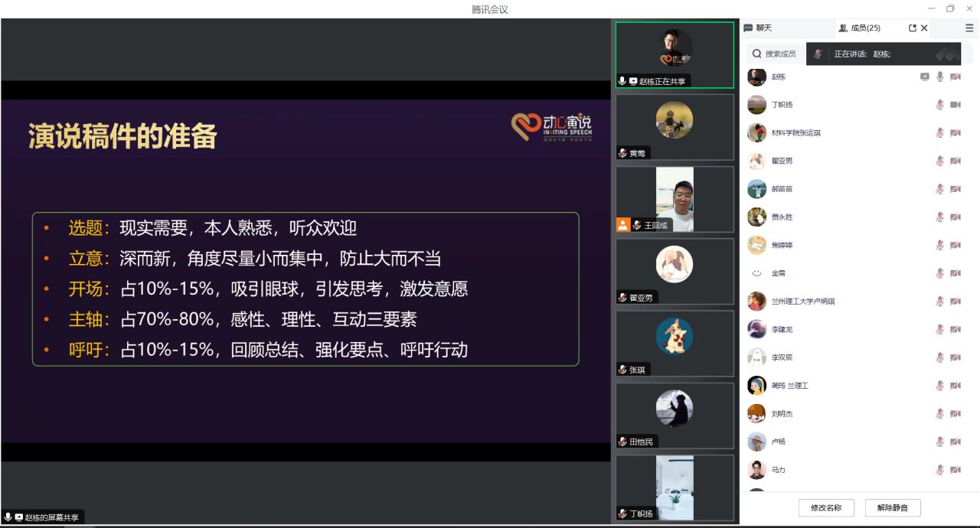Click the screen-share icon beside 赵栋 in member list
Viewport: 980px width, 528px height.
tap(924, 77)
